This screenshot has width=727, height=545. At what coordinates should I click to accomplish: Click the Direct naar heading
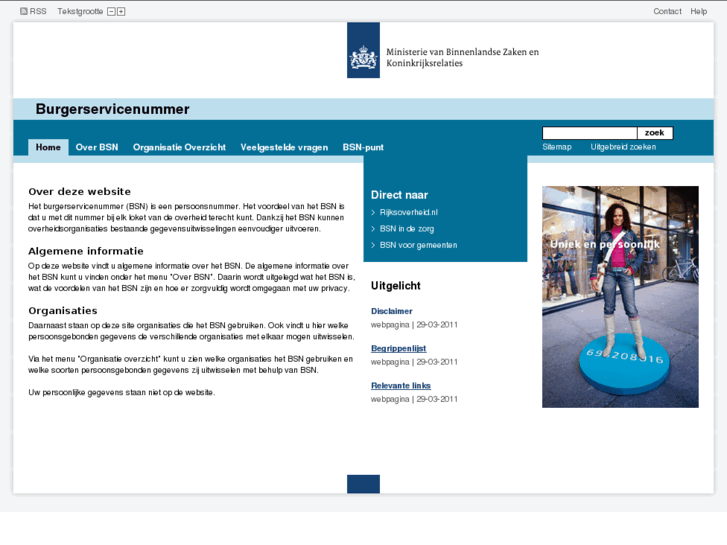tap(399, 195)
